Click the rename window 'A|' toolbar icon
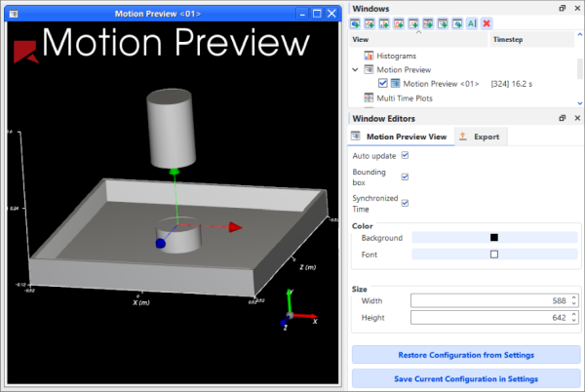This screenshot has width=585, height=392. (x=472, y=23)
